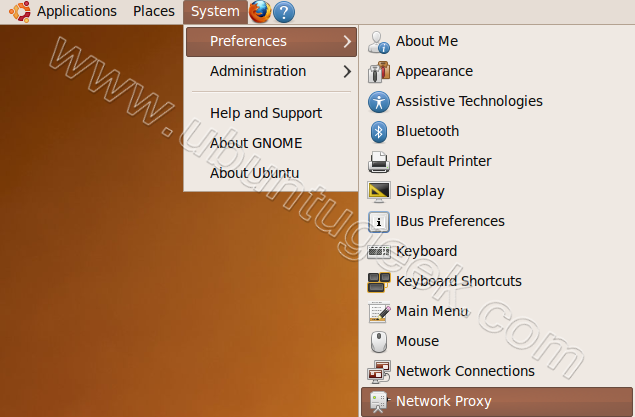Image resolution: width=635 pixels, height=417 pixels.
Task: Click the Main Menu editor icon
Action: [379, 312]
